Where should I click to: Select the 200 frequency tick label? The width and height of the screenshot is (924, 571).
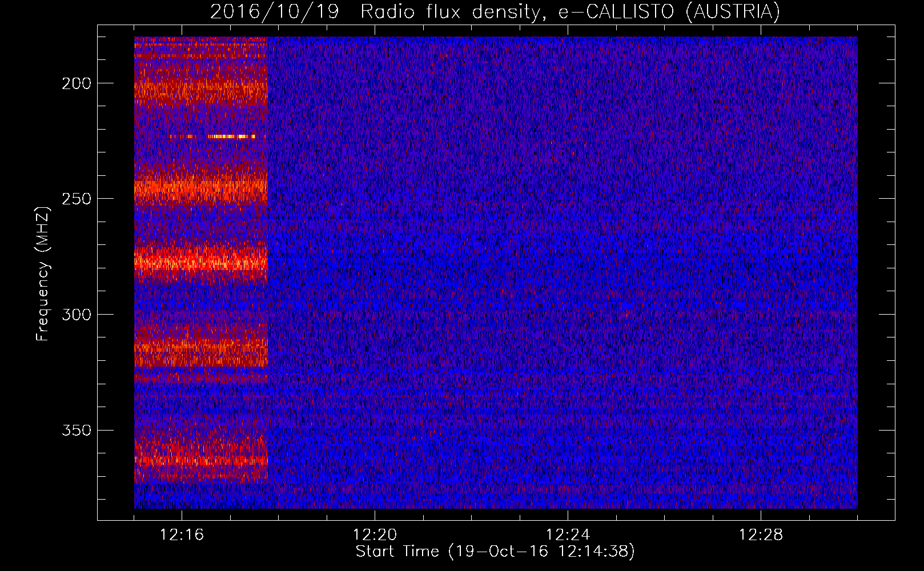[77, 83]
